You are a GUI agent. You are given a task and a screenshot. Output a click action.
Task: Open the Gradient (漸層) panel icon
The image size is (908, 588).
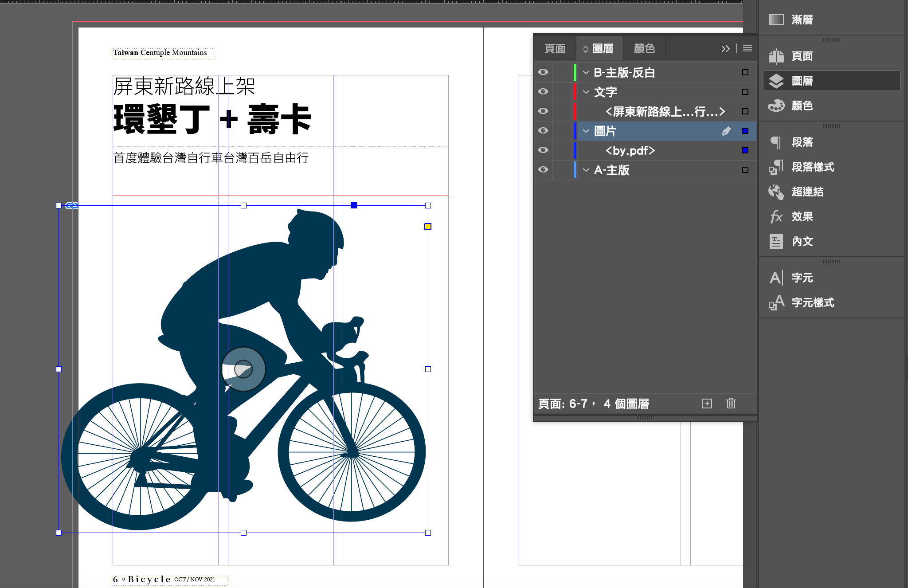(776, 20)
